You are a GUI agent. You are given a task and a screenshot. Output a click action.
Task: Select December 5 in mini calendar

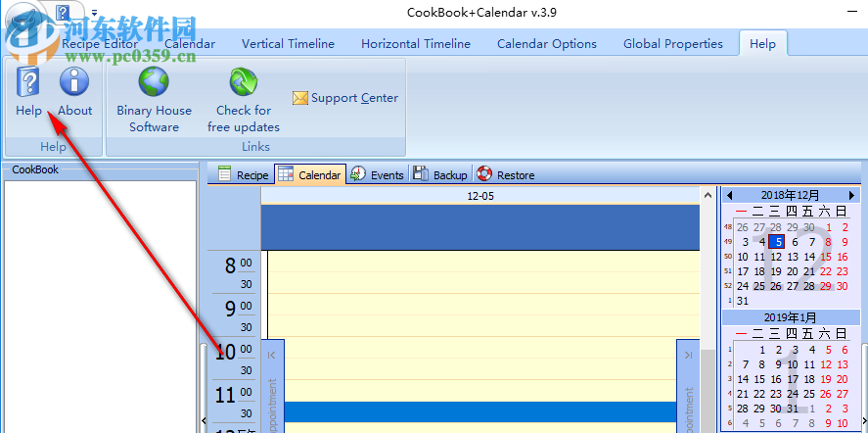tap(777, 242)
